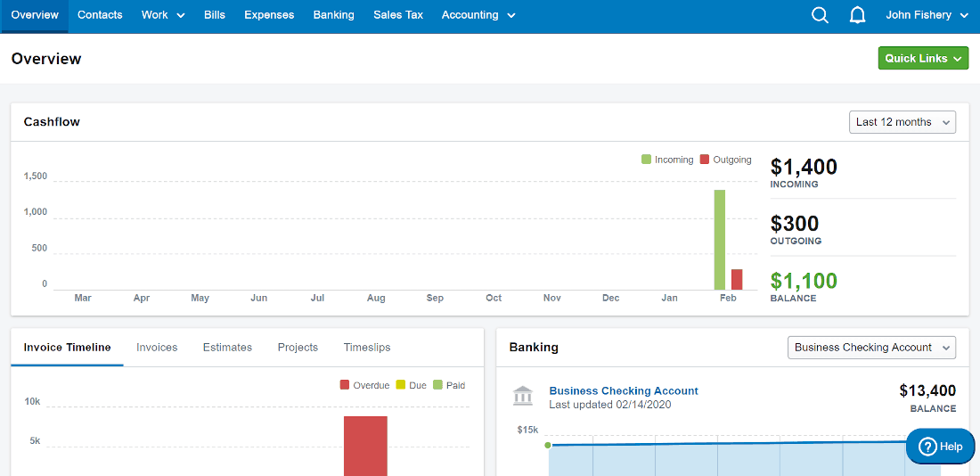
Task: Click the green Incoming legend swatch
Action: (646, 160)
